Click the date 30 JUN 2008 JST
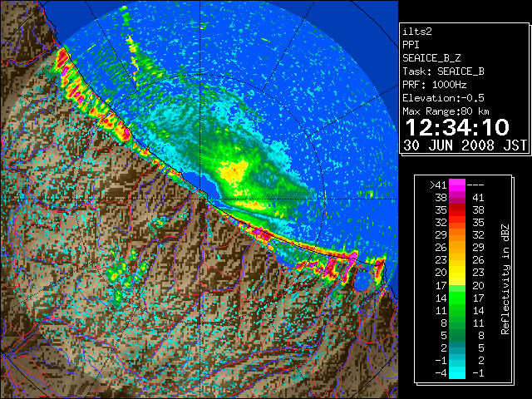532x399 pixels. pyautogui.click(x=465, y=145)
